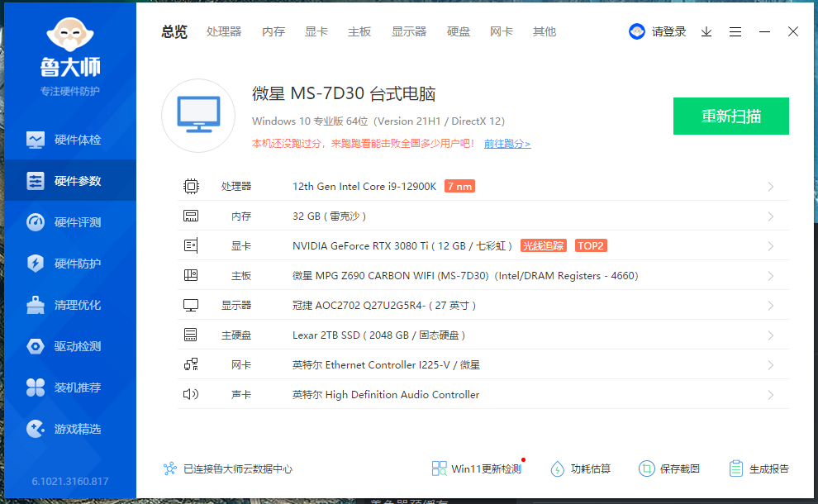
Task: Expand the 显卡 RTX 3080 Ti row arrow
Action: point(770,246)
